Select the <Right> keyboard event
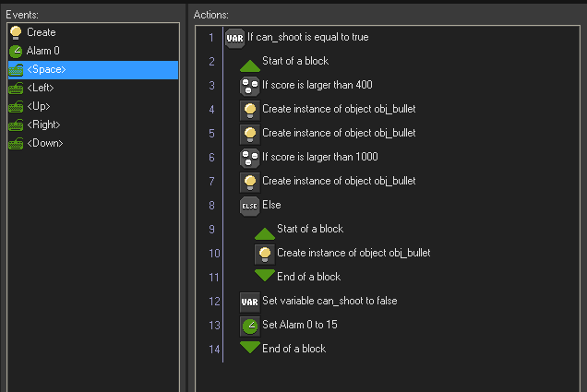Image resolution: width=587 pixels, height=392 pixels. (45, 125)
